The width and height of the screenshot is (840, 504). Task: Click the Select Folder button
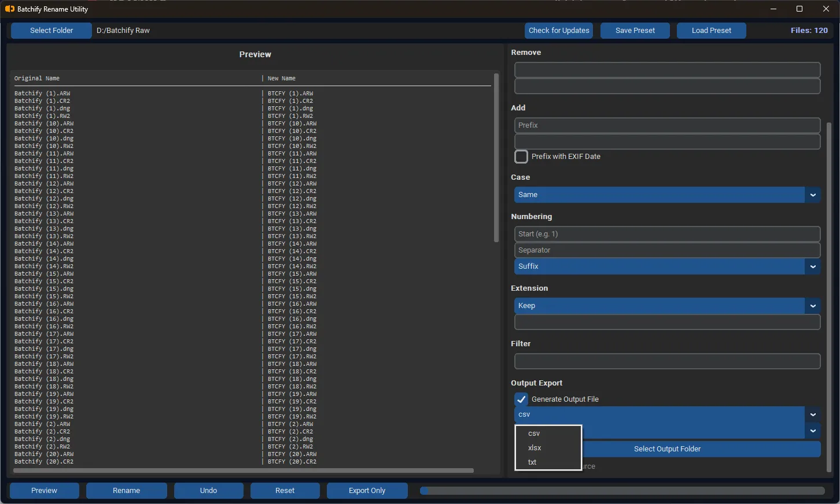pos(51,30)
